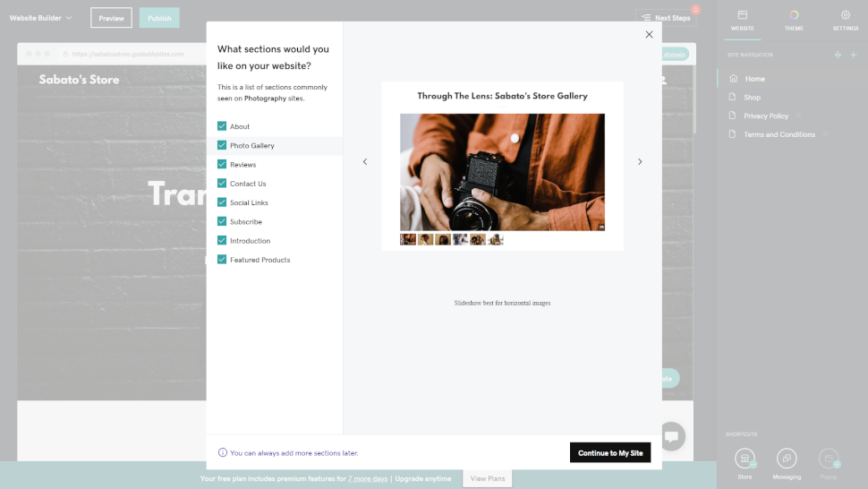
Task: Toggle the Photo Gallery checkbox
Action: pos(222,145)
